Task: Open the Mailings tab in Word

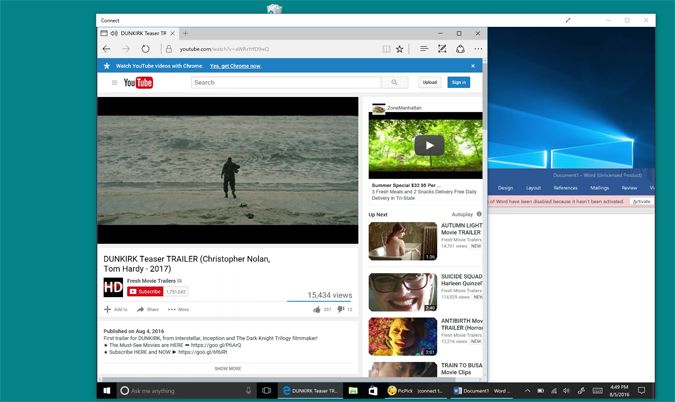Action: 600,188
